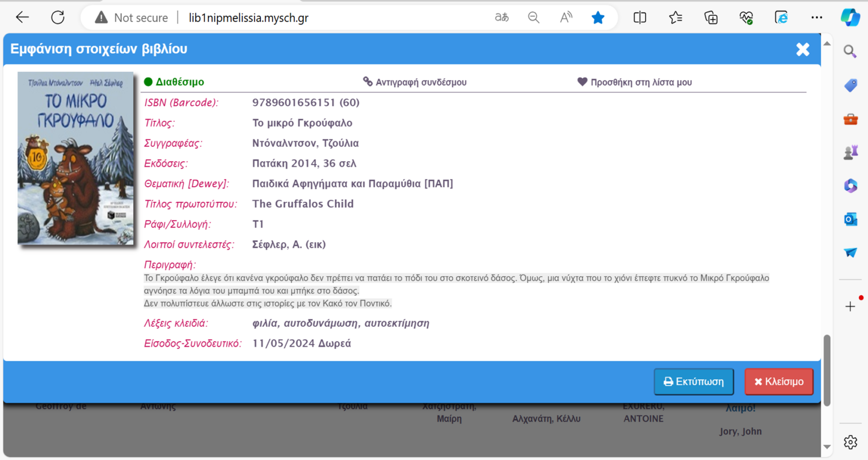Open the translate page icon
868x460 pixels.
pyautogui.click(x=501, y=17)
